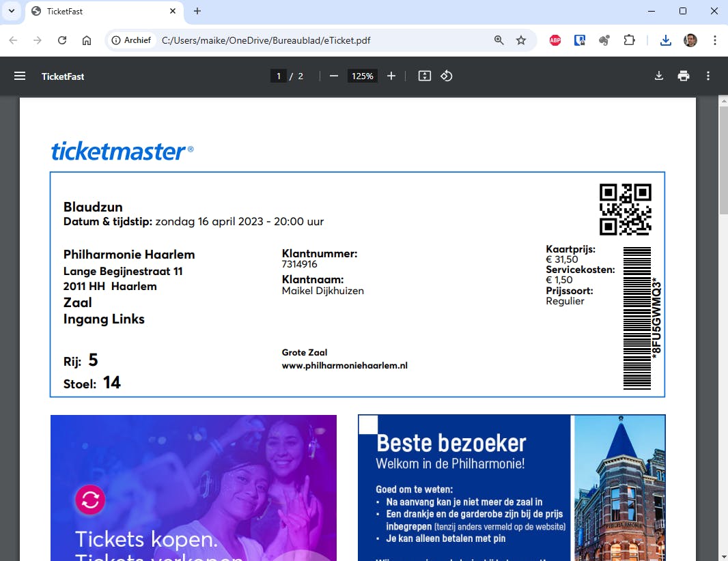Click the ticket QR code
This screenshot has width=728, height=561.
pos(626,210)
